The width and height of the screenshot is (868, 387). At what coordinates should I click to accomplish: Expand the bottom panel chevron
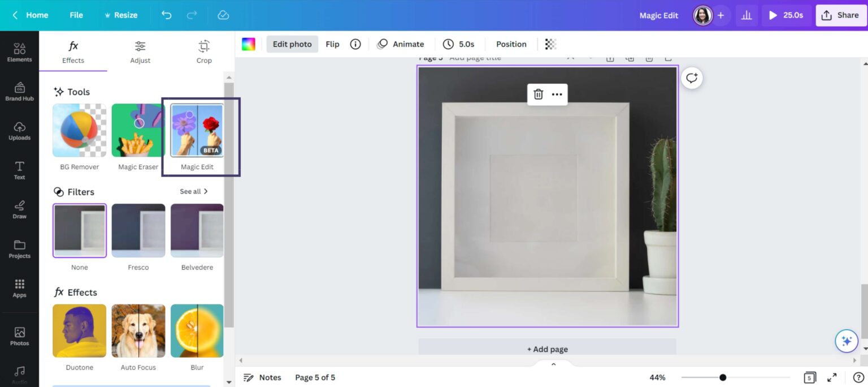[553, 364]
